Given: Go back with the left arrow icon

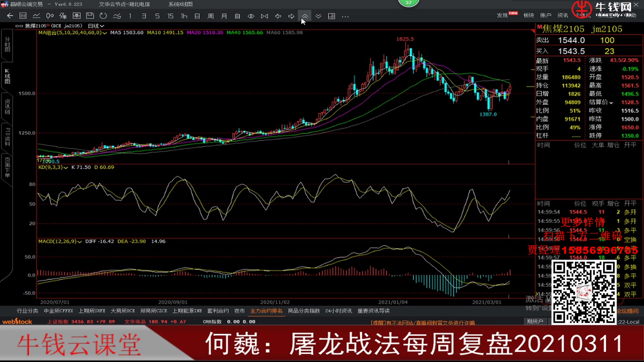Looking at the screenshot, I should click(x=10, y=16).
